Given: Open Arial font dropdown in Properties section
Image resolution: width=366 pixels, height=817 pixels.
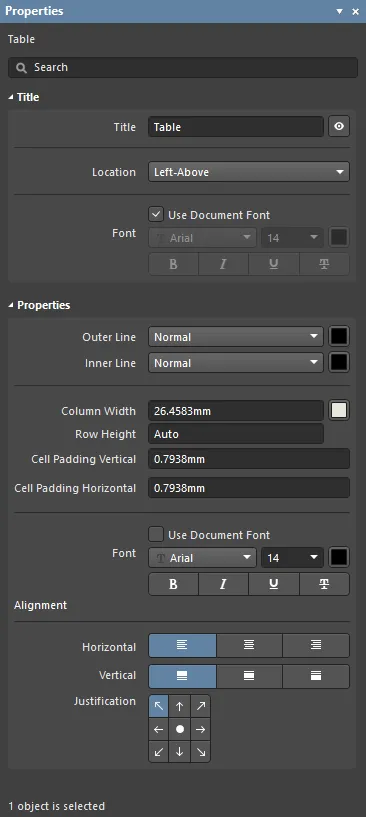Looking at the screenshot, I should tap(203, 558).
